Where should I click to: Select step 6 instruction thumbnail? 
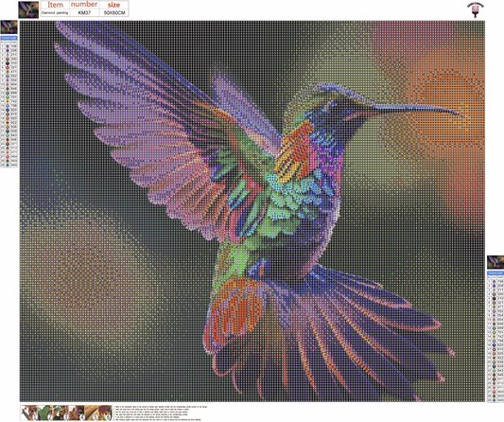coord(105,413)
